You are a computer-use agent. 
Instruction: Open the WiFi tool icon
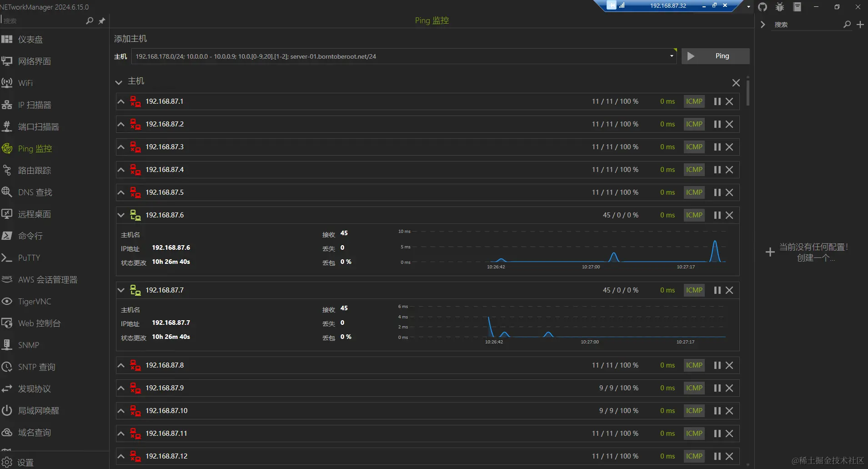pyautogui.click(x=7, y=83)
